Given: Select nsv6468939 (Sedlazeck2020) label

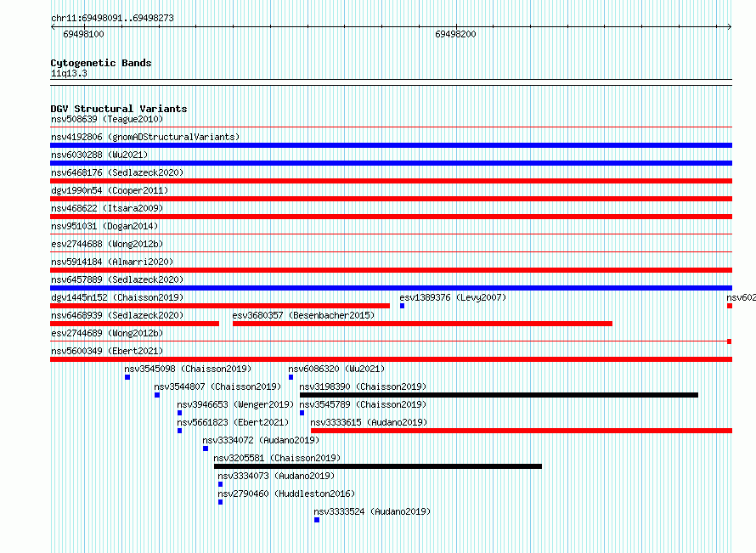Looking at the screenshot, I should click(x=117, y=315).
